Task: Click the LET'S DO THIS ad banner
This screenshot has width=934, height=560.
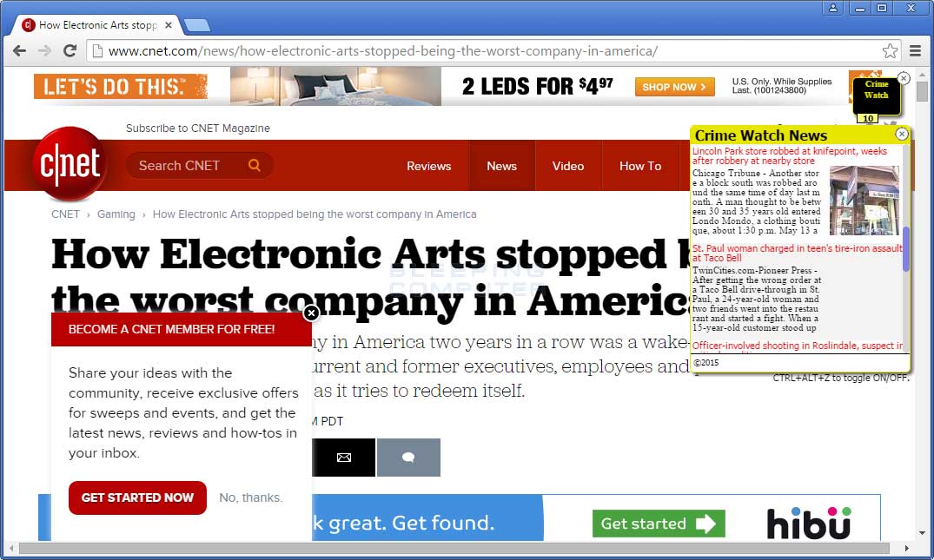Action: tap(120, 86)
